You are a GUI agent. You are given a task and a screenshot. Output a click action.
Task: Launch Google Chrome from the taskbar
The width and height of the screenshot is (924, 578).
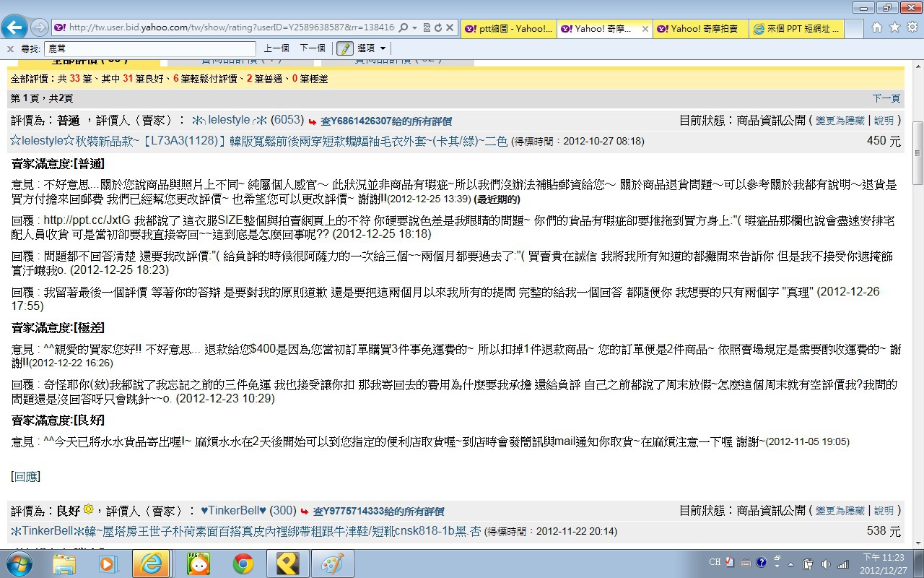coord(243,564)
